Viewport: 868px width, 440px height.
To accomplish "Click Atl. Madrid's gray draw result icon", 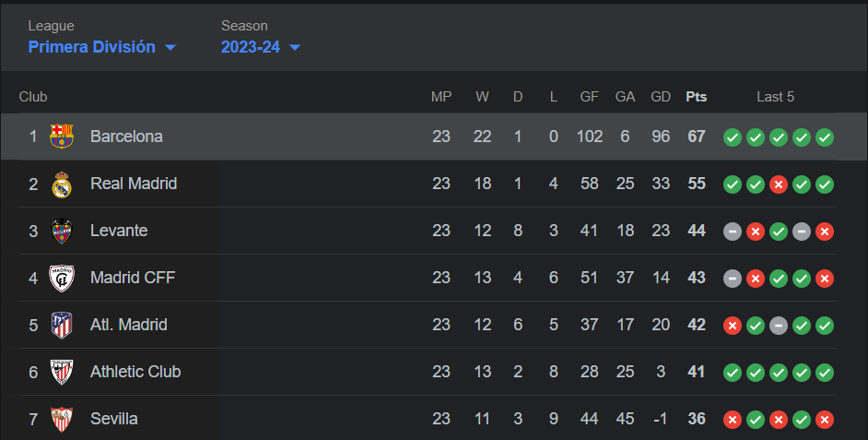I will click(779, 326).
